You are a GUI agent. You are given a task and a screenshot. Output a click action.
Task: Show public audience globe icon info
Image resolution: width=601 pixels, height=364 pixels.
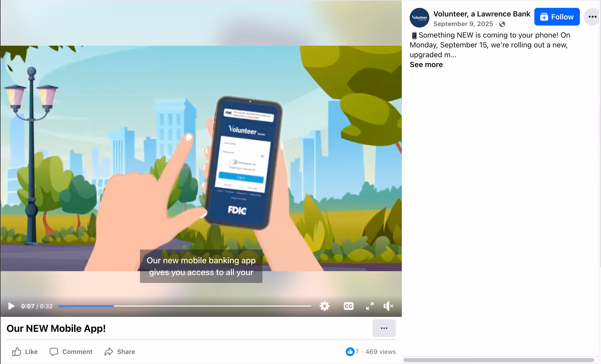click(x=502, y=24)
